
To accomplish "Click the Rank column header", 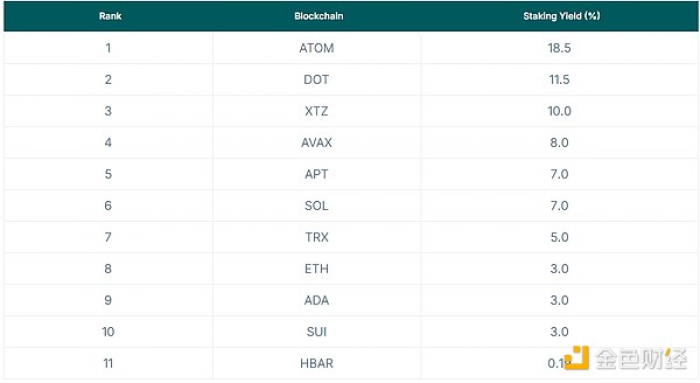I will coord(110,16).
